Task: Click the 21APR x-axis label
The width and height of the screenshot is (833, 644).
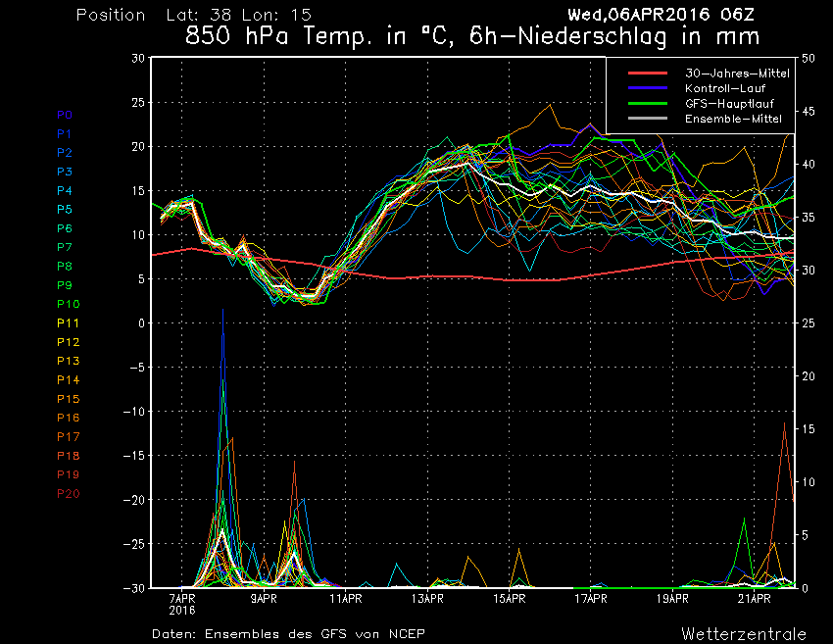Action: click(755, 599)
